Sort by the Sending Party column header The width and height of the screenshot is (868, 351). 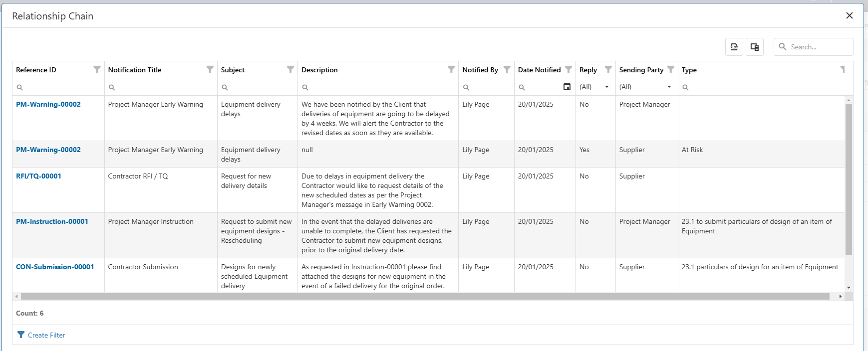coord(641,70)
